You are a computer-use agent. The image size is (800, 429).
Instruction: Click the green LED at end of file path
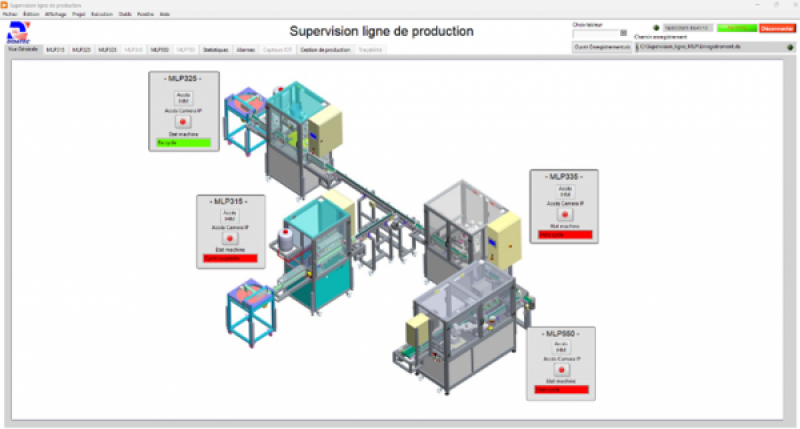(x=790, y=47)
